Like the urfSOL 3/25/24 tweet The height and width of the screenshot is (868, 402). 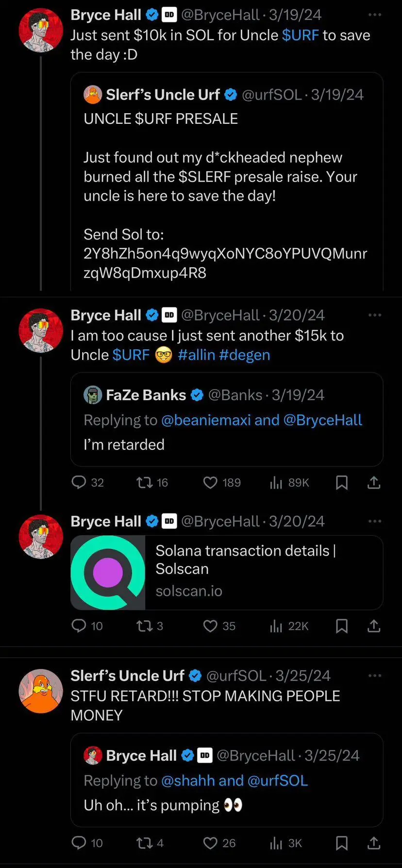pyautogui.click(x=210, y=843)
